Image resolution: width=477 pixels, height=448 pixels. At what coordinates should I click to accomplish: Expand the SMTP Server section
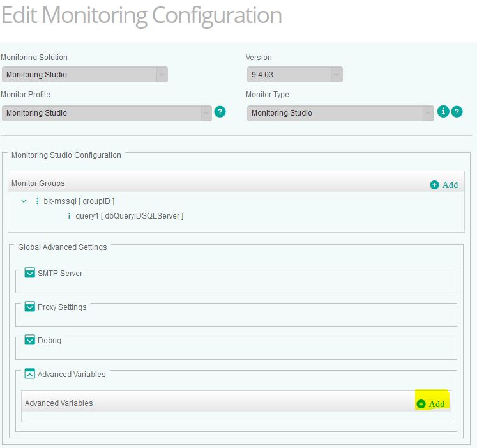pos(30,273)
